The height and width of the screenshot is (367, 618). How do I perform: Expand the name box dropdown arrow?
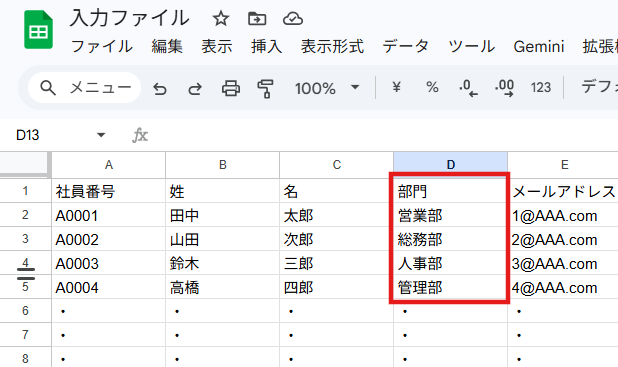pos(101,135)
